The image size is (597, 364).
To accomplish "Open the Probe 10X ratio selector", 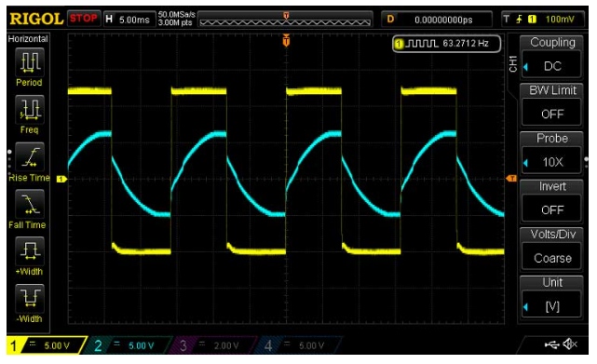I will click(x=551, y=162).
